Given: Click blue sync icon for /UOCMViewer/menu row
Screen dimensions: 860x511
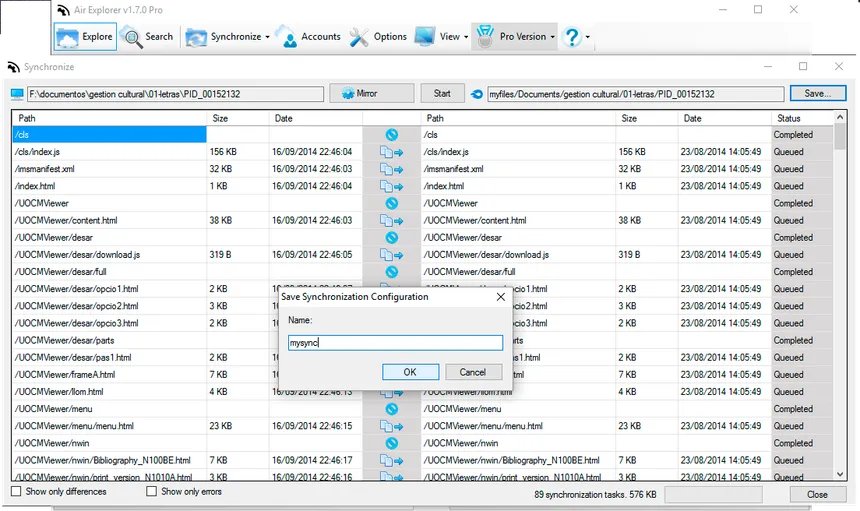Looking at the screenshot, I should 392,409.
